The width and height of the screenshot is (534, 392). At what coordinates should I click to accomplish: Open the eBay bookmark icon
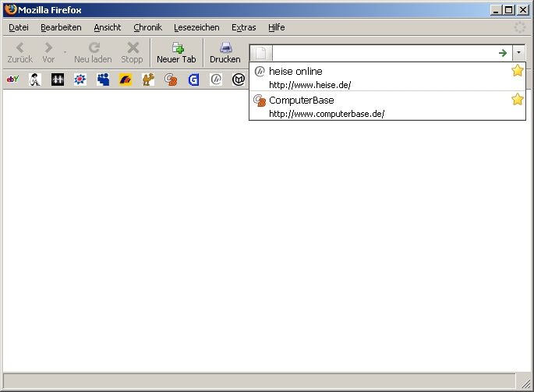click(x=12, y=79)
